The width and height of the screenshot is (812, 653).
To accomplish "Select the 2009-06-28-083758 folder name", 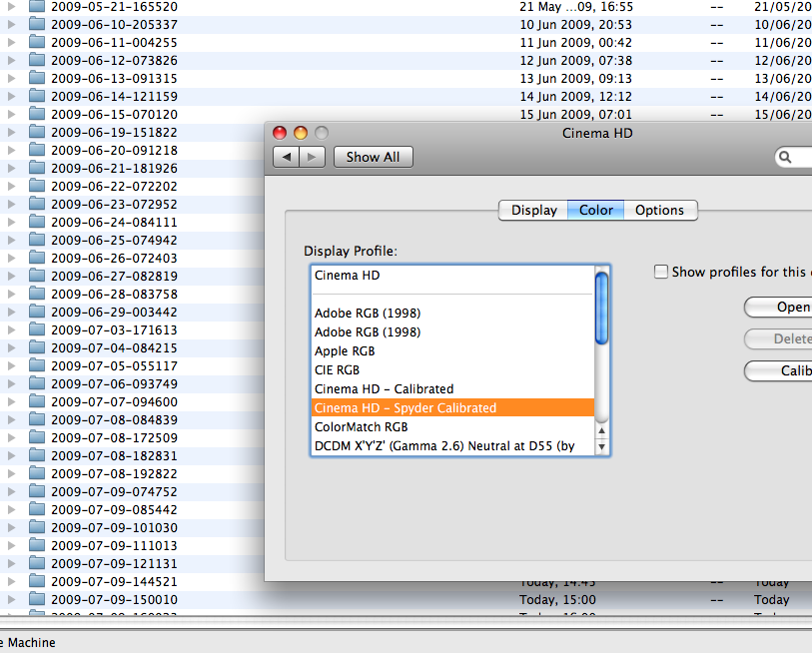I will point(114,295).
